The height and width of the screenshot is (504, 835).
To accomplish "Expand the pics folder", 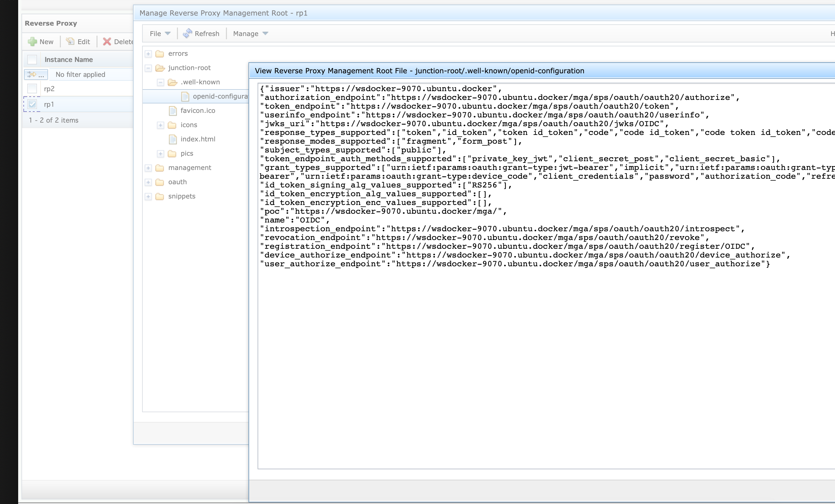I will [161, 154].
